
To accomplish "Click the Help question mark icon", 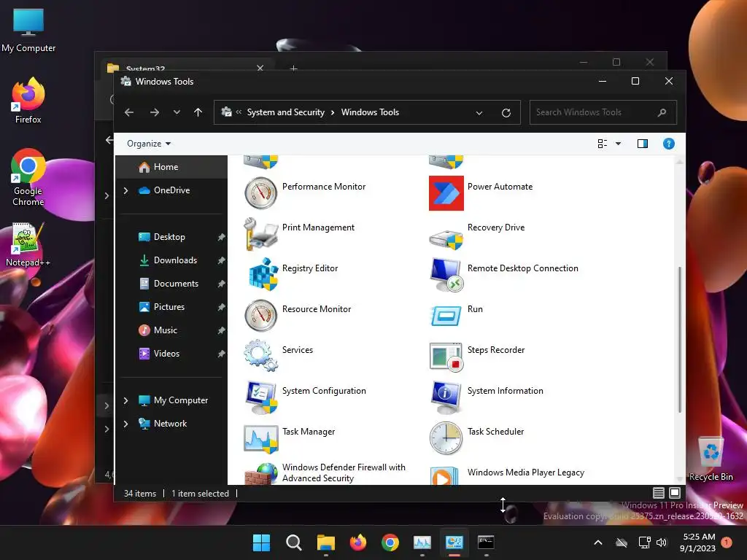I will click(668, 144).
